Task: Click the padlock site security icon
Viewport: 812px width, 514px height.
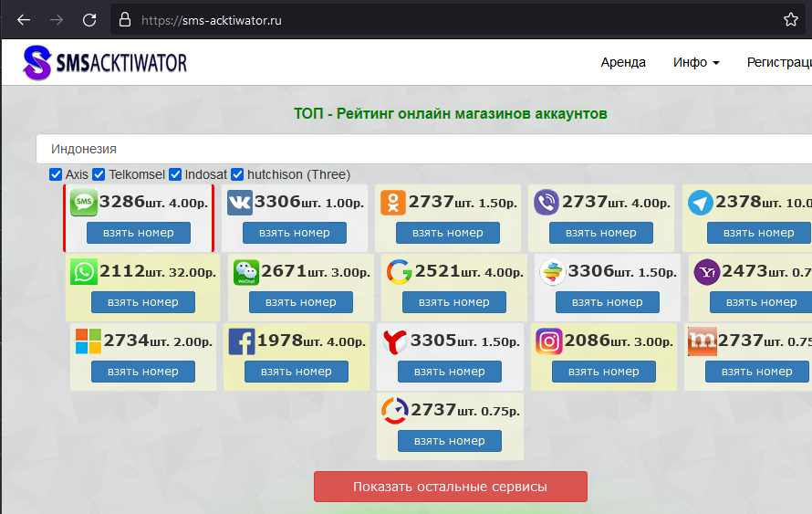Action: pos(125,20)
